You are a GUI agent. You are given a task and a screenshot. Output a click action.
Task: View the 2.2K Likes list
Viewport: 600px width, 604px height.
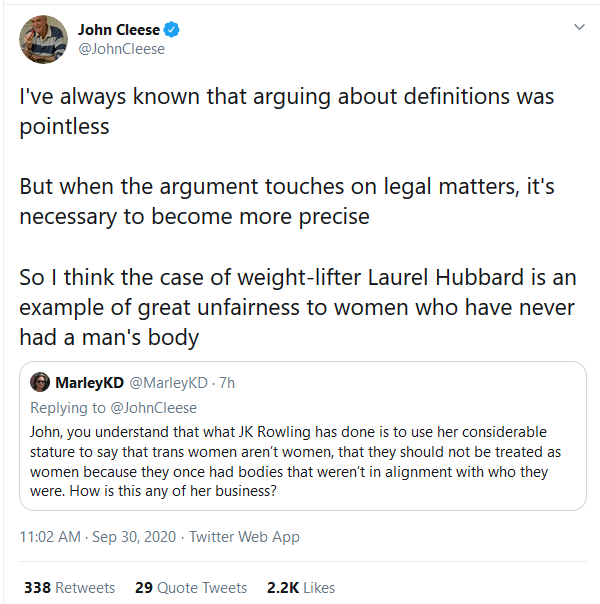coord(301,588)
